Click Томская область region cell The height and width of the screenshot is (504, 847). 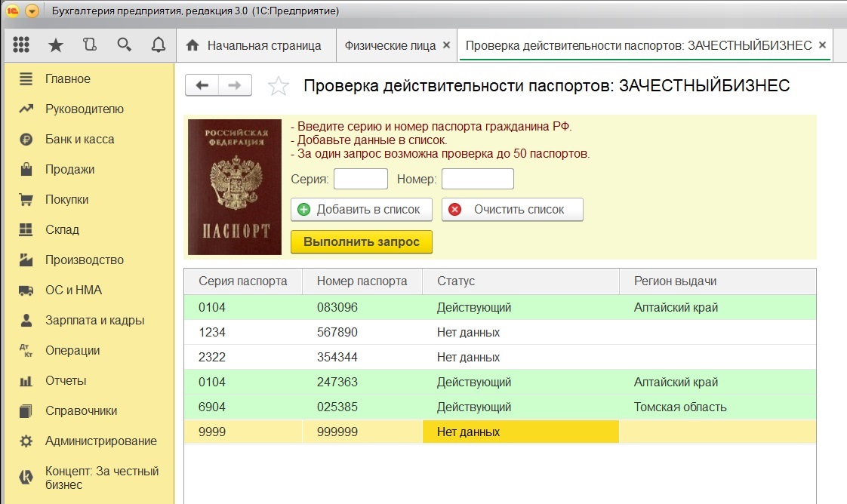click(x=717, y=407)
